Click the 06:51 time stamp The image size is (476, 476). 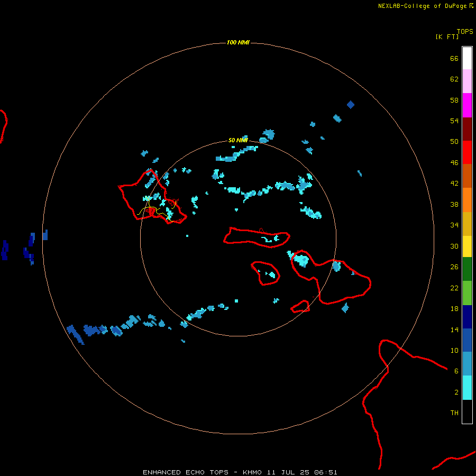[326, 472]
